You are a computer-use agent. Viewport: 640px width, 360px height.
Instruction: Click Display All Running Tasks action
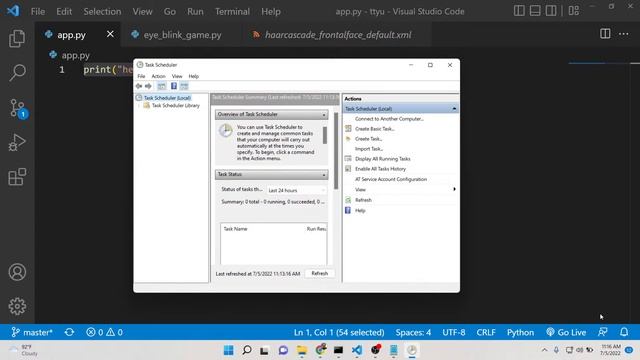382,159
